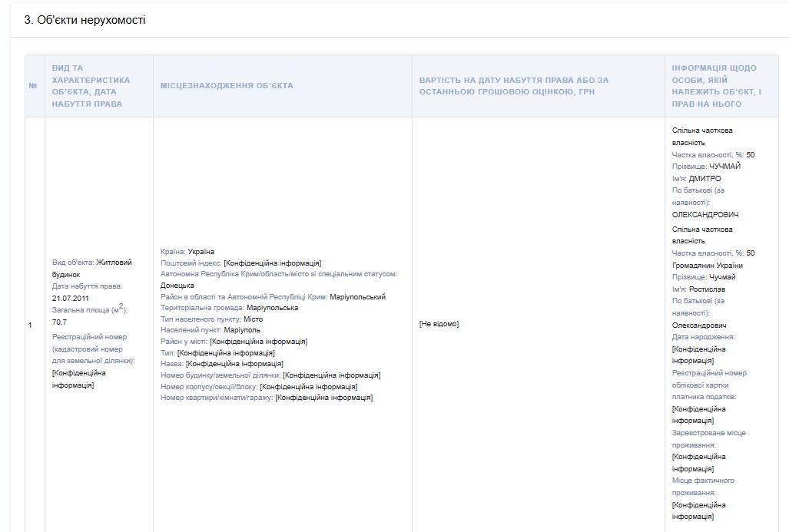Click the "Поштовий індекс" confidential information field
The image size is (789, 532).
click(x=272, y=263)
